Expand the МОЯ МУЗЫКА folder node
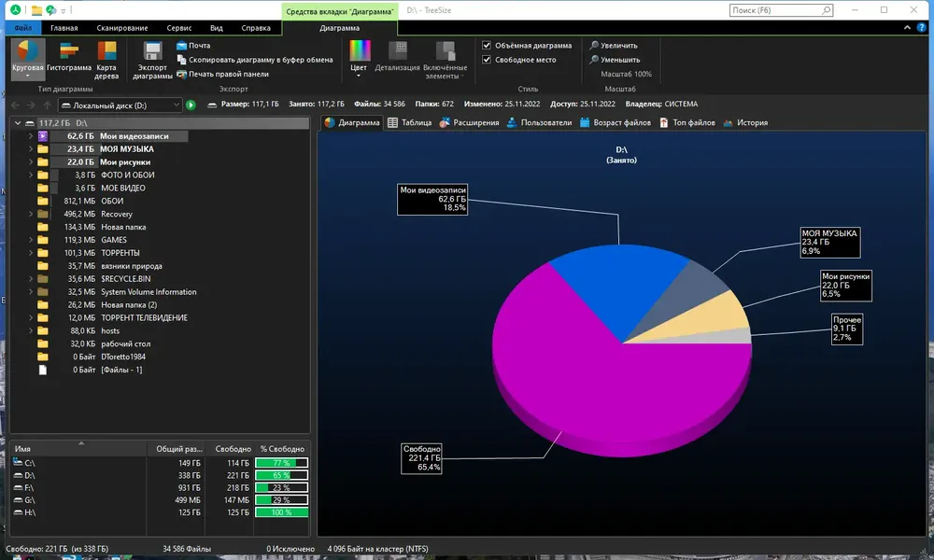 click(31, 149)
